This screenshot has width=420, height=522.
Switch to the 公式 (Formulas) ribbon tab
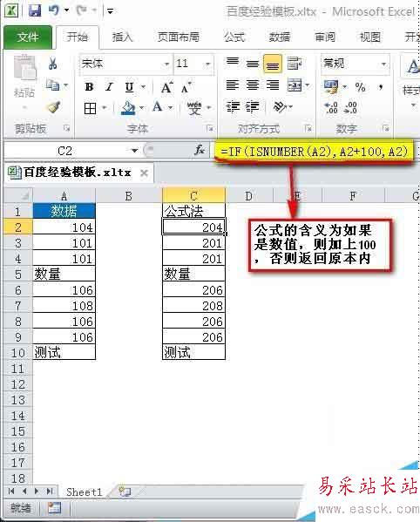pos(234,37)
